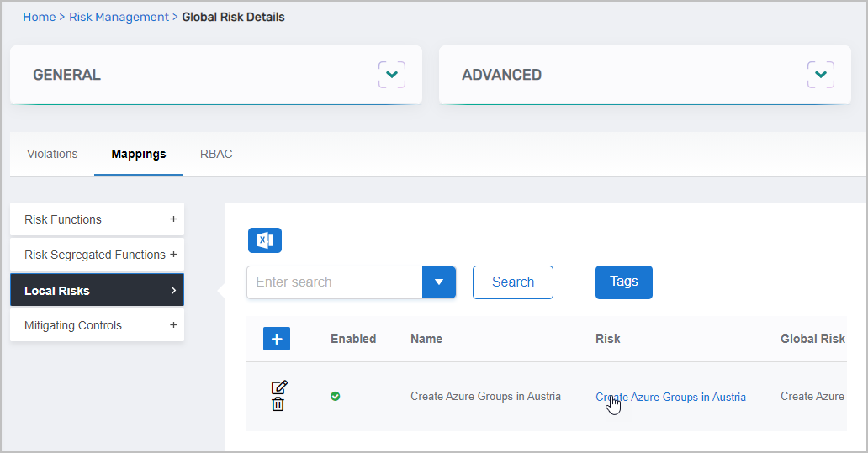Switch to the Violations tab
Image resolution: width=868 pixels, height=453 pixels.
(x=52, y=154)
